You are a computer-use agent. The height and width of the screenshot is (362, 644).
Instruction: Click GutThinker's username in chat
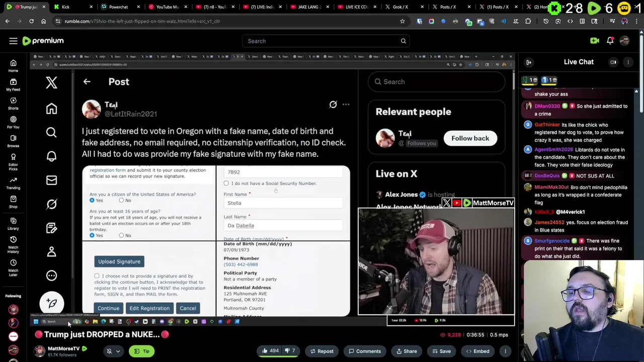(547, 125)
